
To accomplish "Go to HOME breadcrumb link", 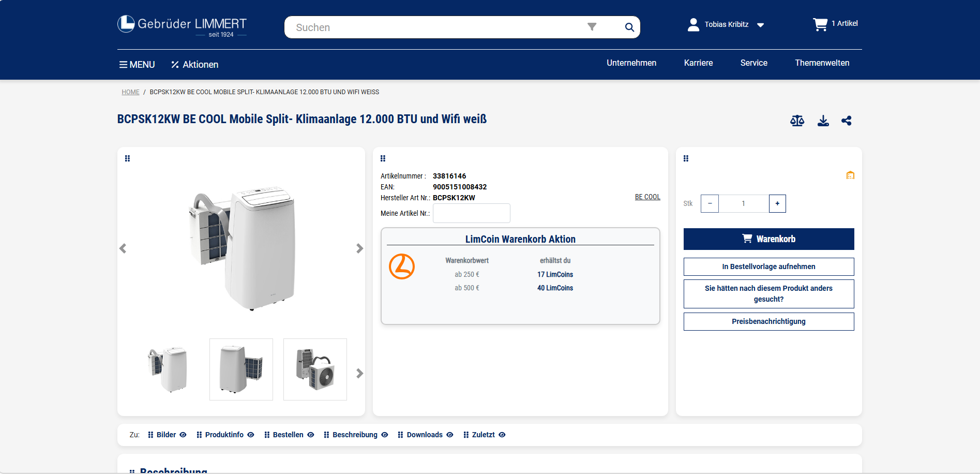I will [130, 92].
